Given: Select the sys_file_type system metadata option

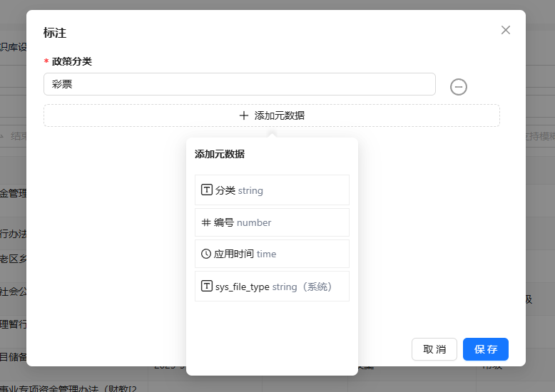Looking at the screenshot, I should coord(272,287).
